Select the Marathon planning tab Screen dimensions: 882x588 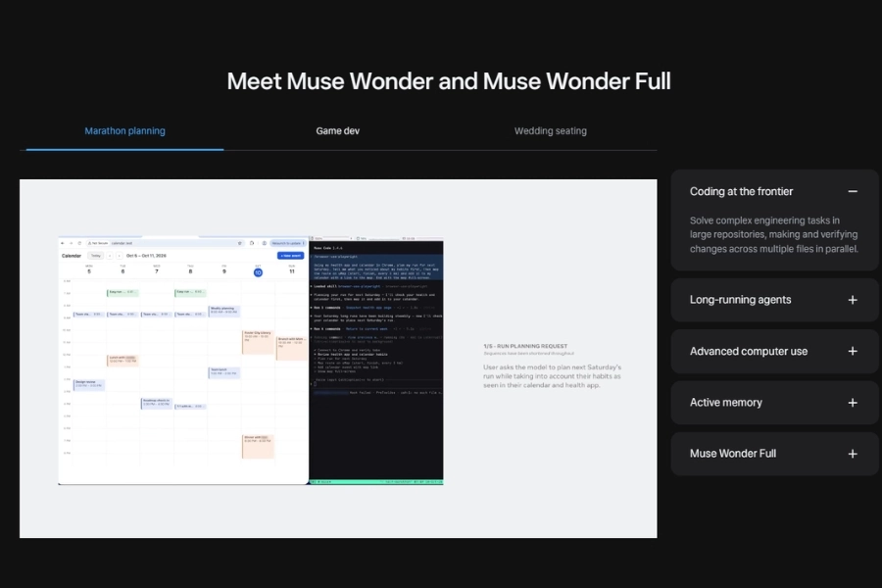124,131
